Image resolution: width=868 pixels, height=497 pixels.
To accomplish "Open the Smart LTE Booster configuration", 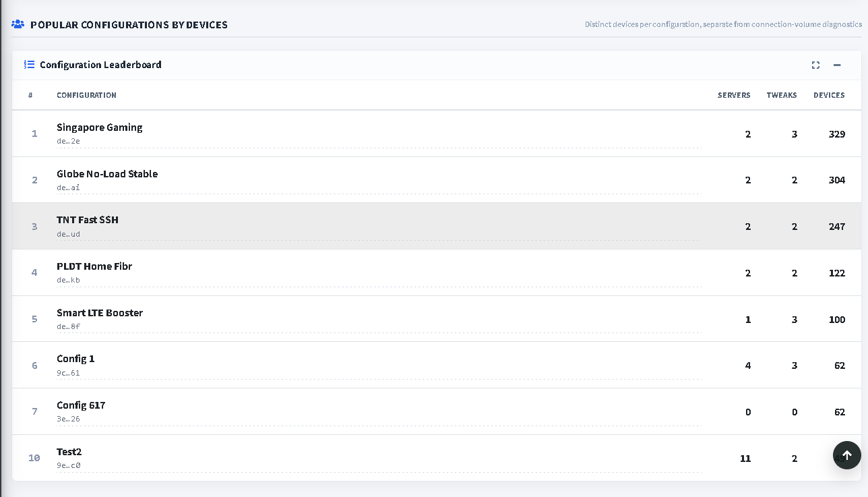I will (x=100, y=313).
